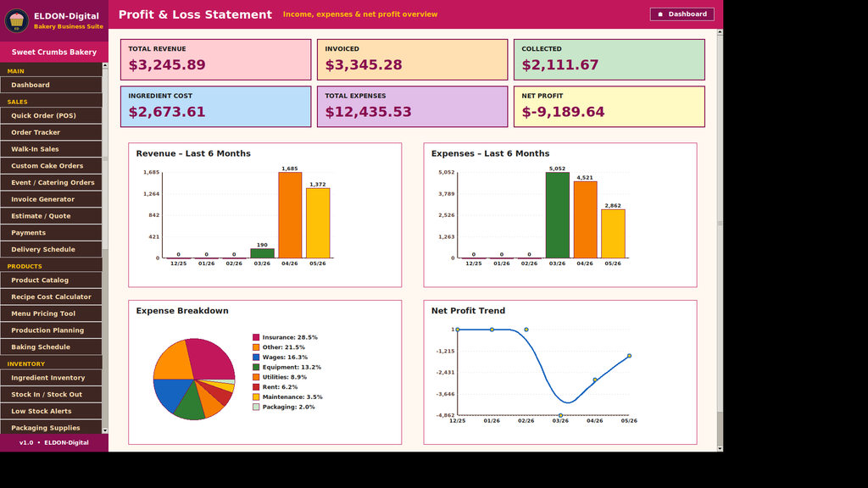The height and width of the screenshot is (488, 868).
Task: Click the Collected amount card
Action: tap(609, 60)
